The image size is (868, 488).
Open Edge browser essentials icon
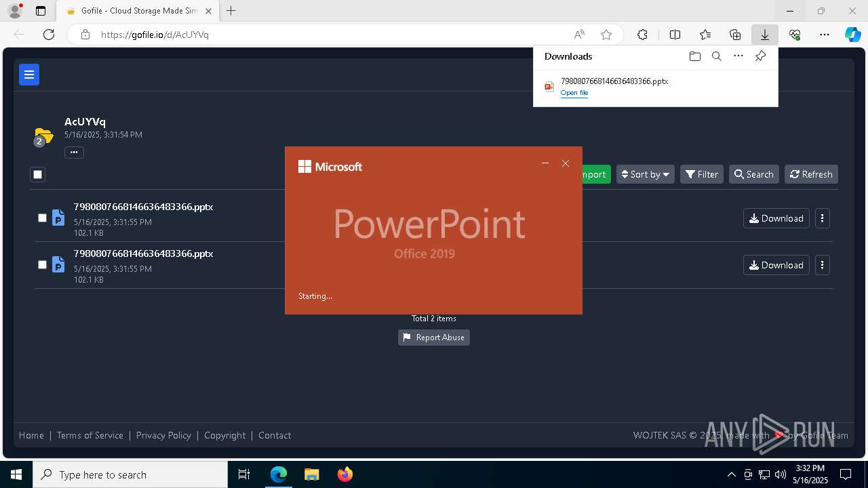tap(795, 35)
